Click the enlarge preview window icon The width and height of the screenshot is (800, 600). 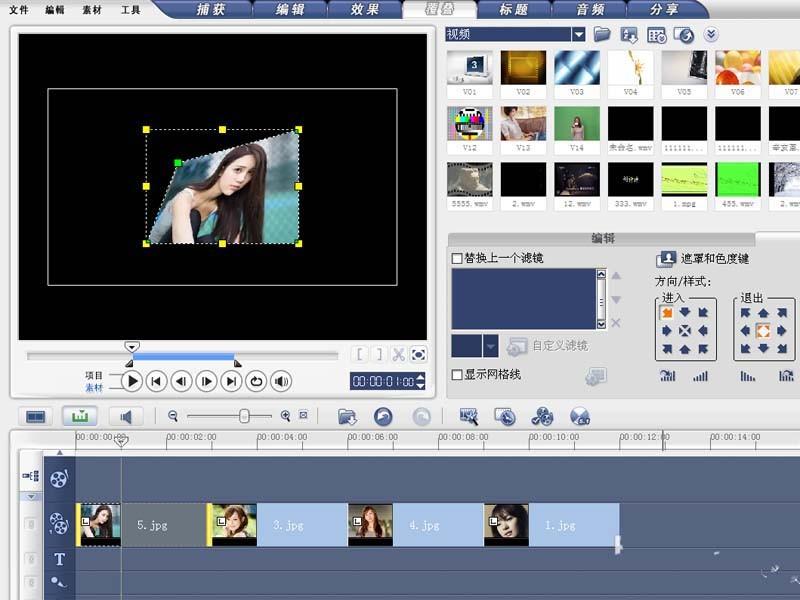(419, 354)
